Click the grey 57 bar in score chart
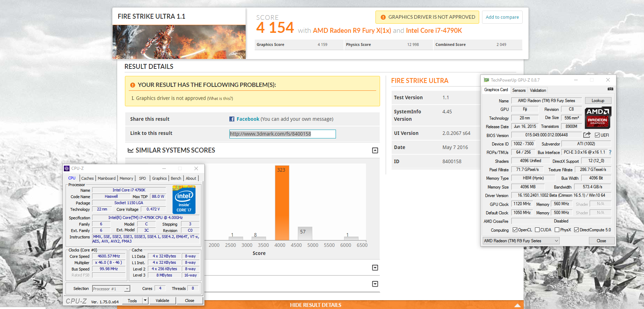644x309 pixels. (305, 233)
